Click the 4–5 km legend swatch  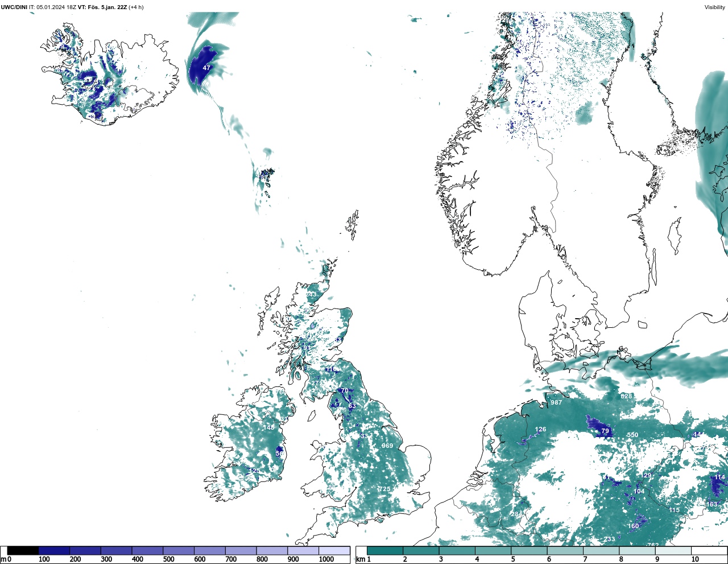click(x=493, y=550)
